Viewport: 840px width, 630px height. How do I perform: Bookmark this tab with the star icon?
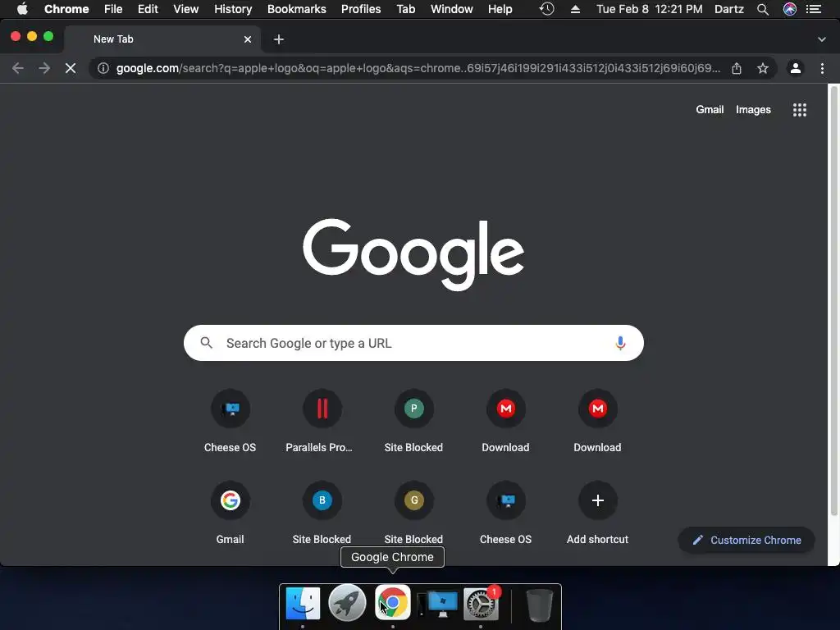[x=763, y=68]
